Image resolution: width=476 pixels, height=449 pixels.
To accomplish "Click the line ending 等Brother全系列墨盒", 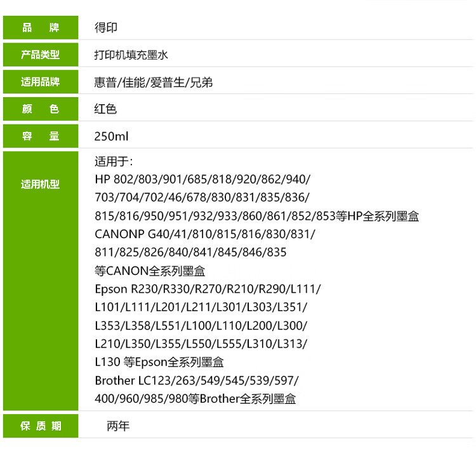I will click(x=195, y=399).
